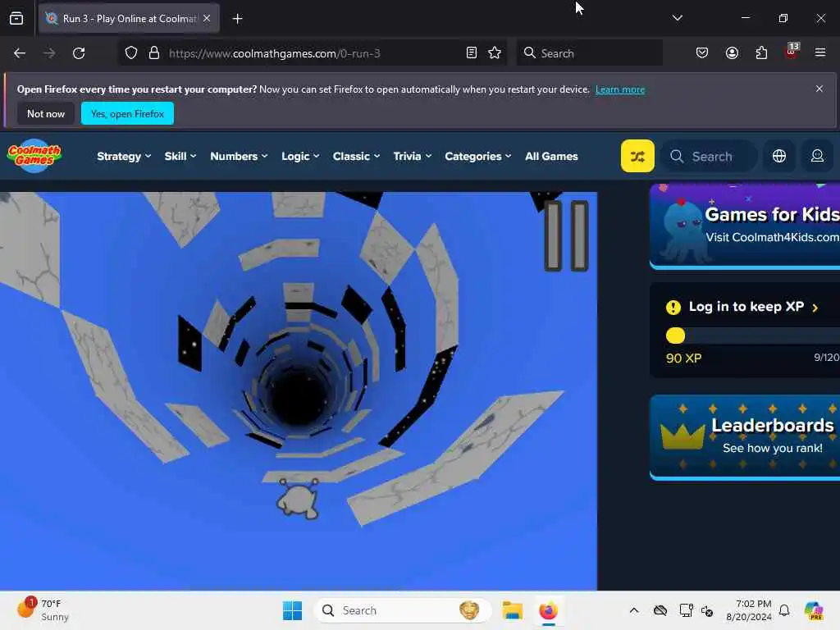The height and width of the screenshot is (630, 840).
Task: Close the Run 3 tab
Action: tap(207, 18)
